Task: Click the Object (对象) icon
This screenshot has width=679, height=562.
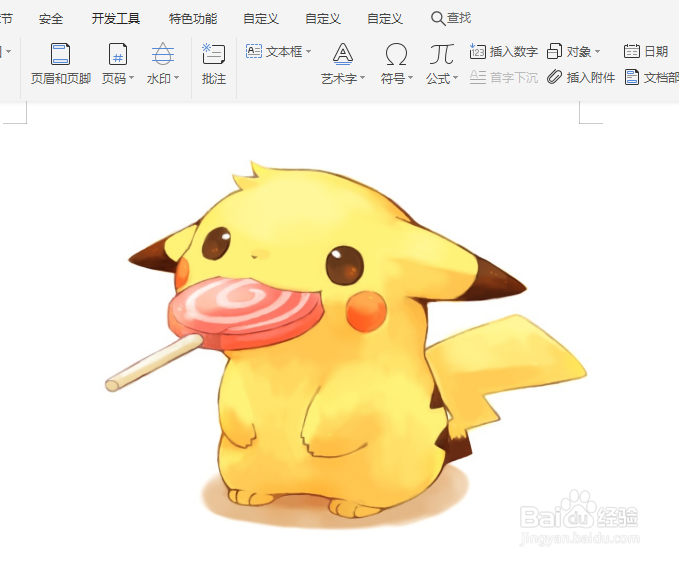Action: tap(555, 51)
